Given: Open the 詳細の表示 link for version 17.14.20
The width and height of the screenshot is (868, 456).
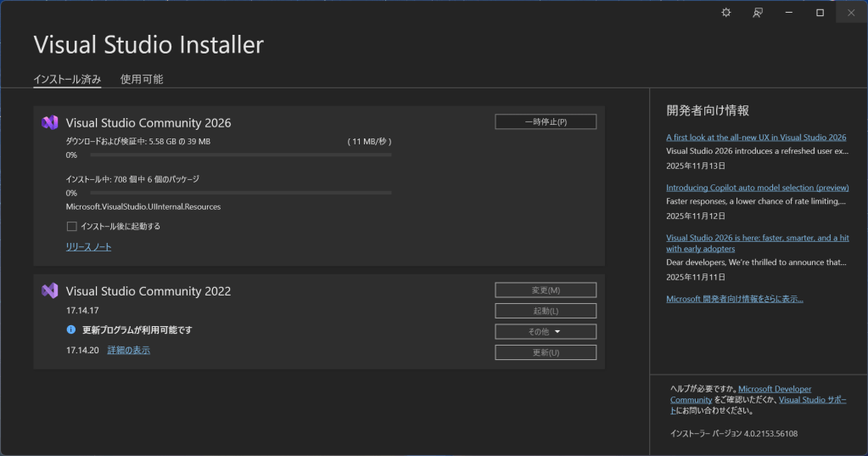Looking at the screenshot, I should (128, 350).
